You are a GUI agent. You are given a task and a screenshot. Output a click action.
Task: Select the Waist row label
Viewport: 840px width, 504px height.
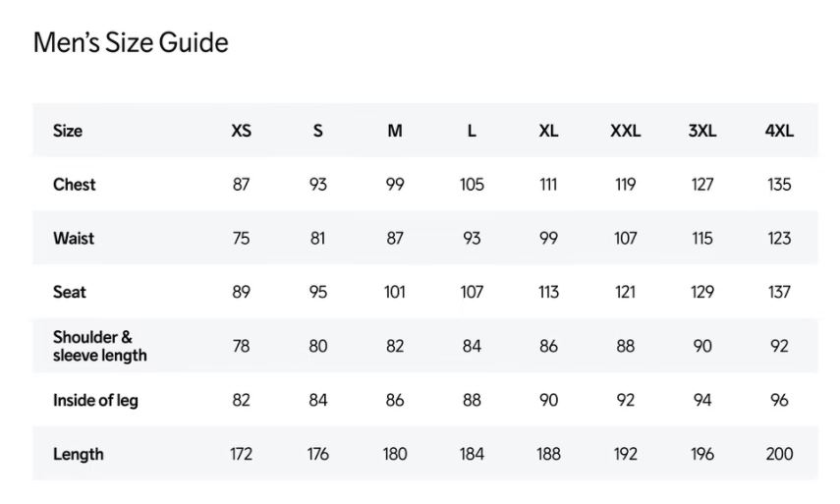pos(74,239)
